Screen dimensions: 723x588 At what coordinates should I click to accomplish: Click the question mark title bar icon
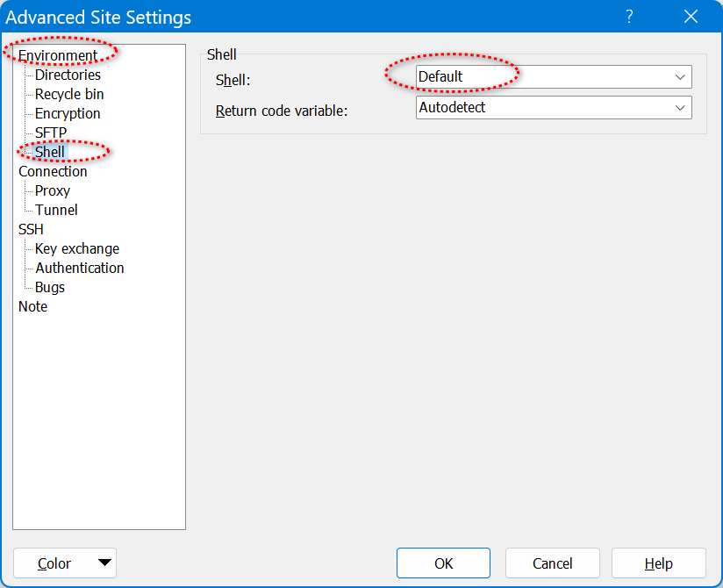coord(629,17)
